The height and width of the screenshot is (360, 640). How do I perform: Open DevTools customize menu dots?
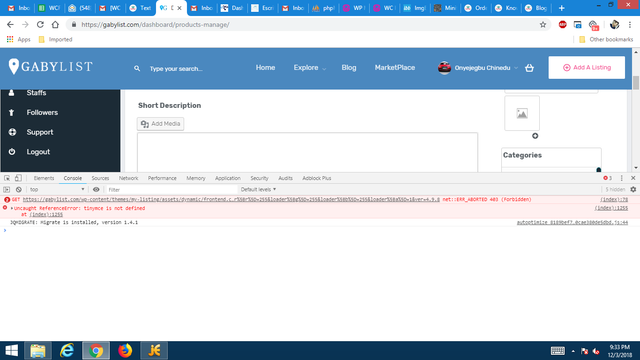(x=622, y=178)
